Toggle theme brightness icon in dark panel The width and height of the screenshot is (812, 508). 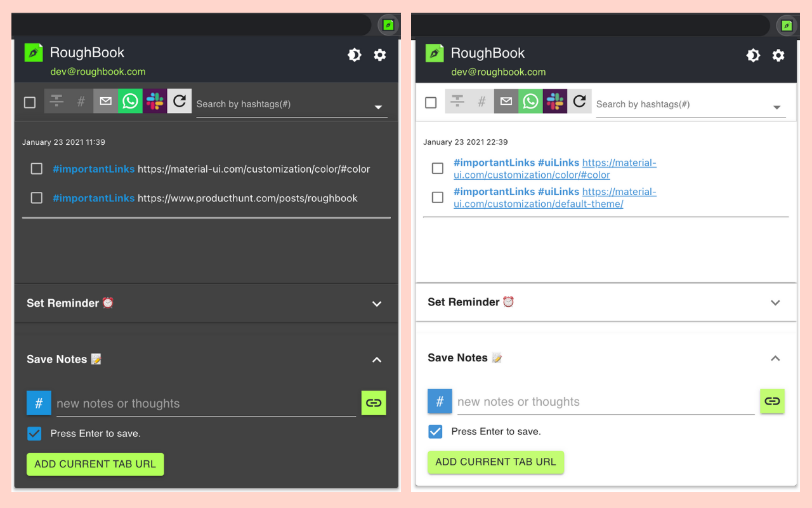click(355, 55)
